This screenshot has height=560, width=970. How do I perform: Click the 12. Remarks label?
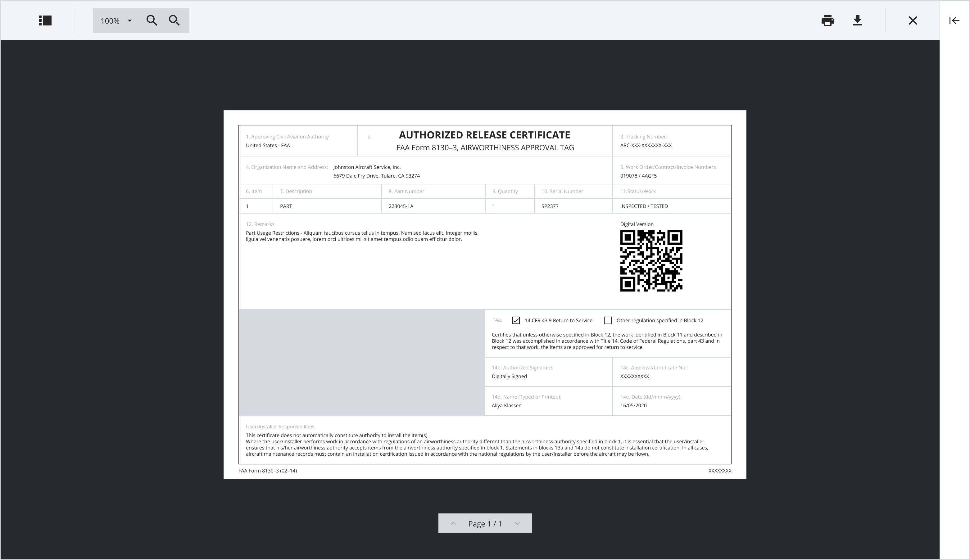260,224
